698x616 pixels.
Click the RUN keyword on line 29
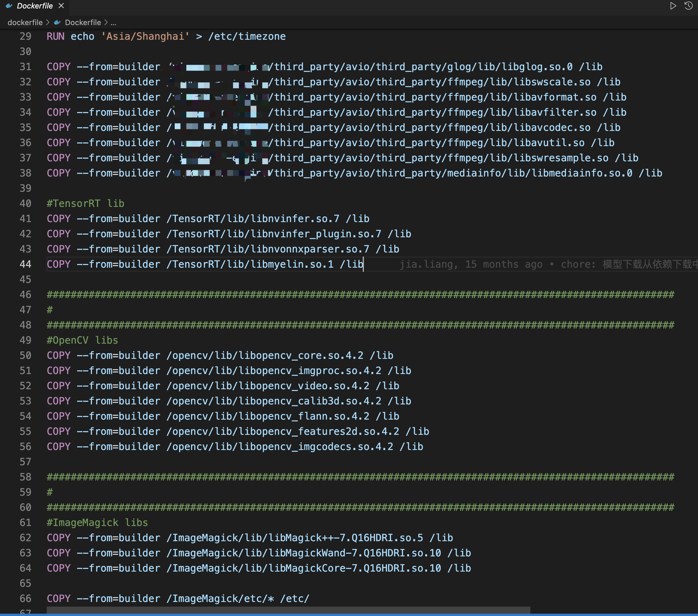pyautogui.click(x=56, y=37)
